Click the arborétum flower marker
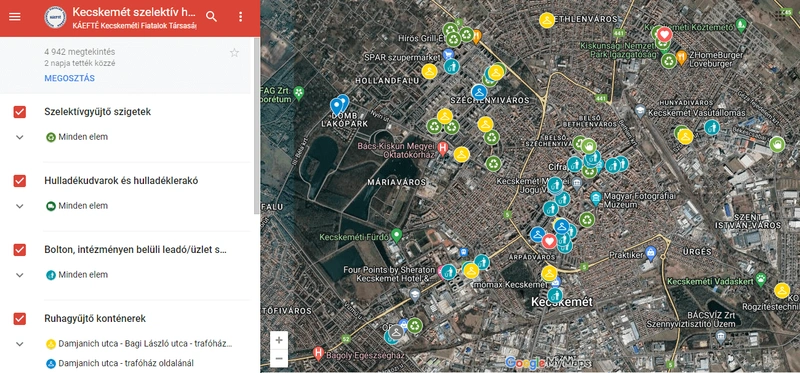The height and width of the screenshot is (373, 800). coord(298,93)
